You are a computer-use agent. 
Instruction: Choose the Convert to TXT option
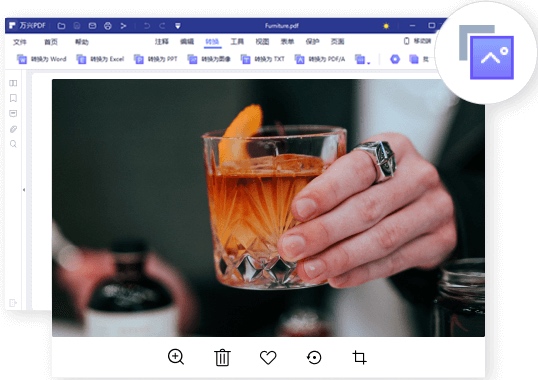click(x=262, y=59)
